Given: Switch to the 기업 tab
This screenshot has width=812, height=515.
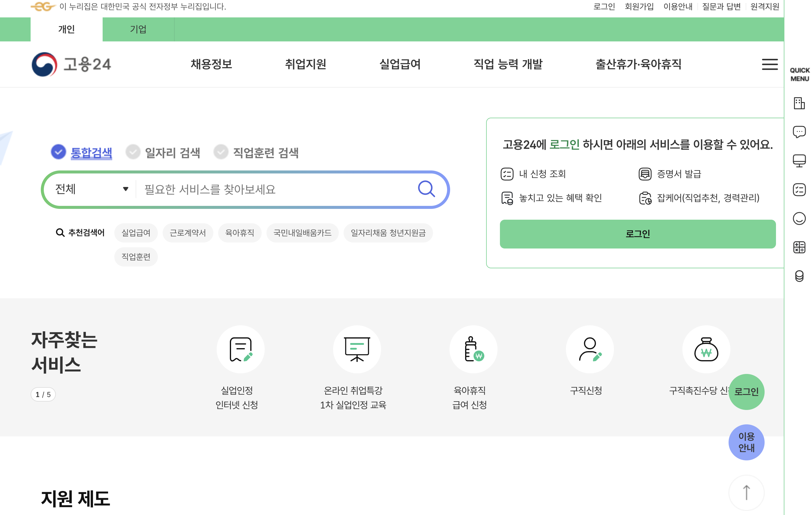Looking at the screenshot, I should (138, 29).
